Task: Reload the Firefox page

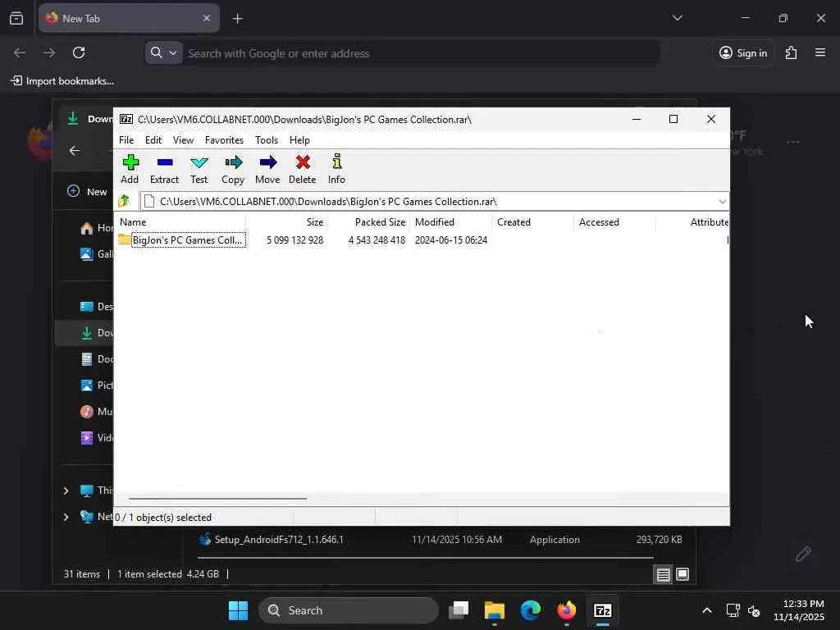Action: (79, 52)
